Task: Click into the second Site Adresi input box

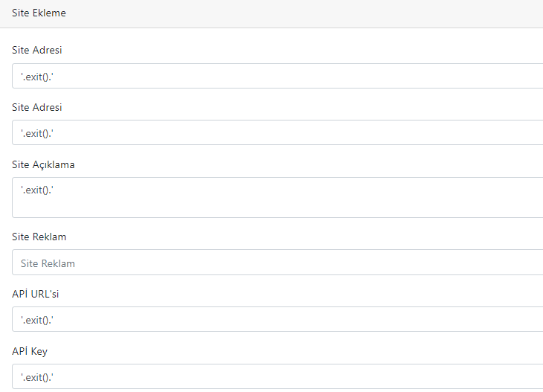Action: pyautogui.click(x=277, y=132)
